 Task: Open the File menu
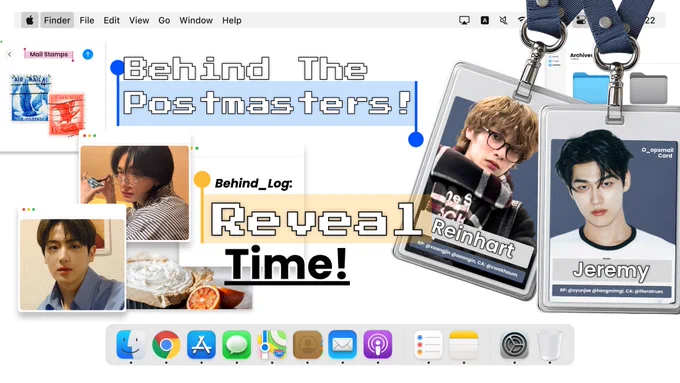[x=87, y=20]
